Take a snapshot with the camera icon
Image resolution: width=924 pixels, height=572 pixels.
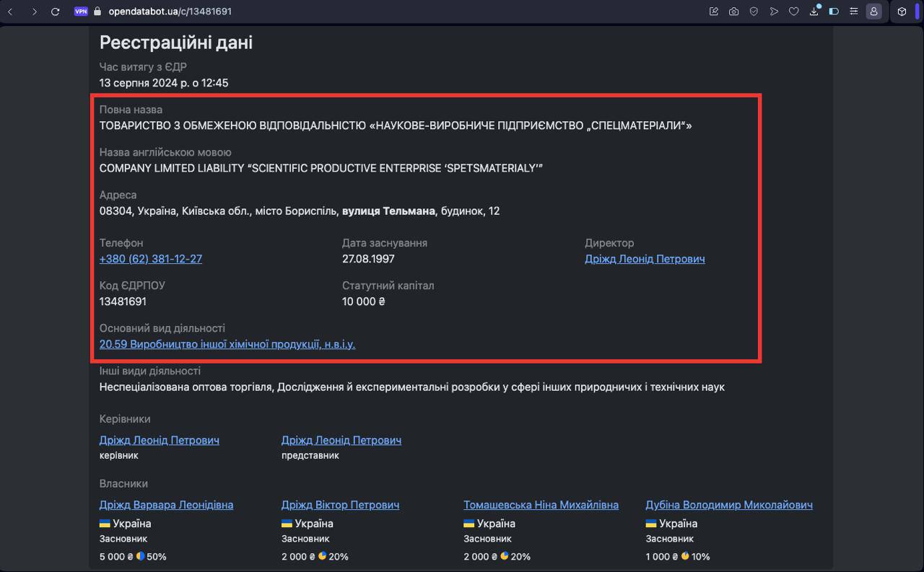click(733, 12)
